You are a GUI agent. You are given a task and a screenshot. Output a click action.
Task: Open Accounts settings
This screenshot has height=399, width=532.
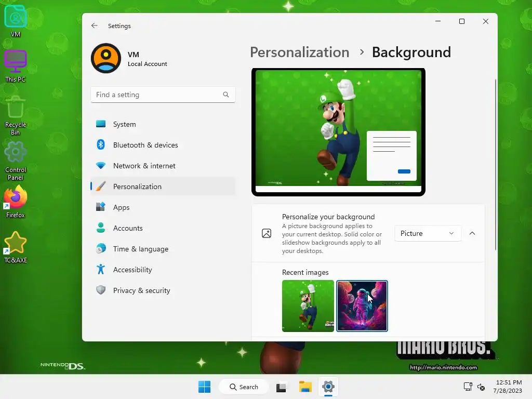pos(163,228)
